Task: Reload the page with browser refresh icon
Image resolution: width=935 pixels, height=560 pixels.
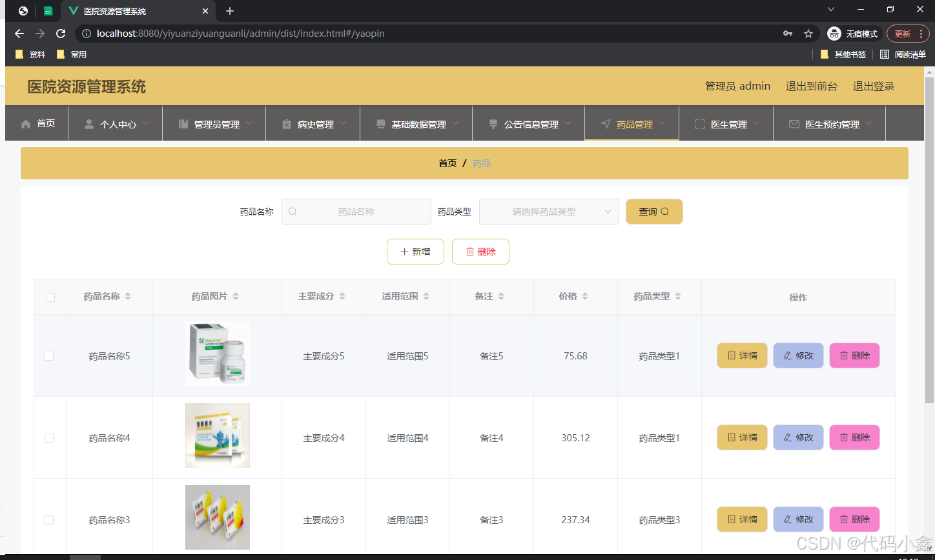Action: pyautogui.click(x=61, y=34)
